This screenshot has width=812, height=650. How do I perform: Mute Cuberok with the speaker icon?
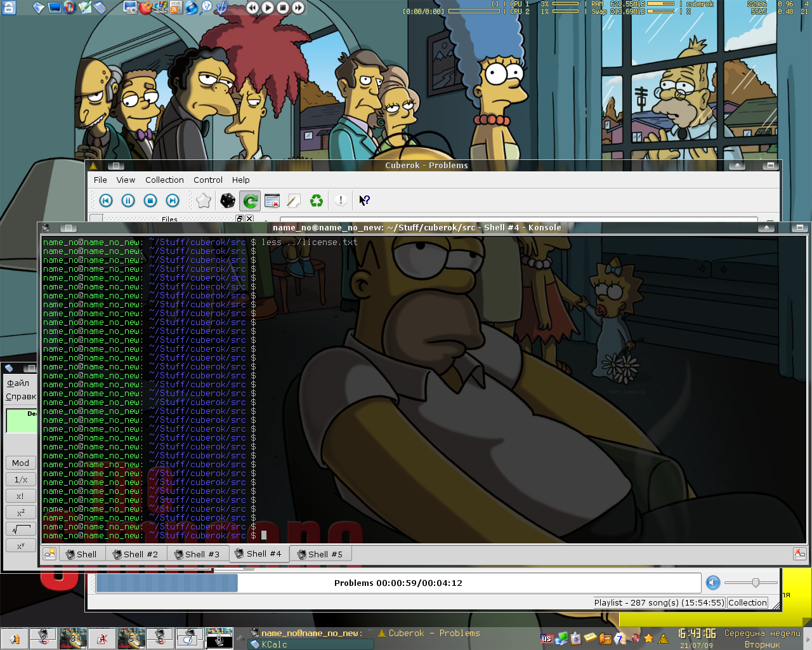713,583
